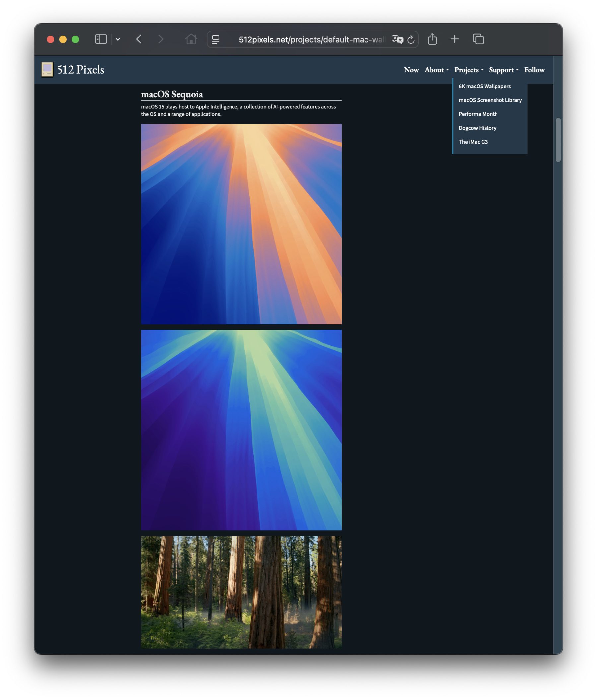This screenshot has height=700, width=597.
Task: Select The iMac G3 menu entry
Action: pos(473,142)
